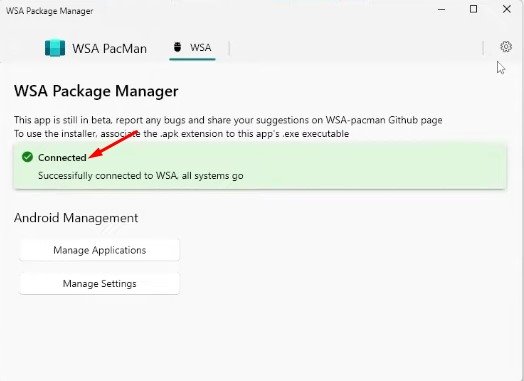524x381 pixels.
Task: Minimize the WSA Package Manager window
Action: [441, 9]
